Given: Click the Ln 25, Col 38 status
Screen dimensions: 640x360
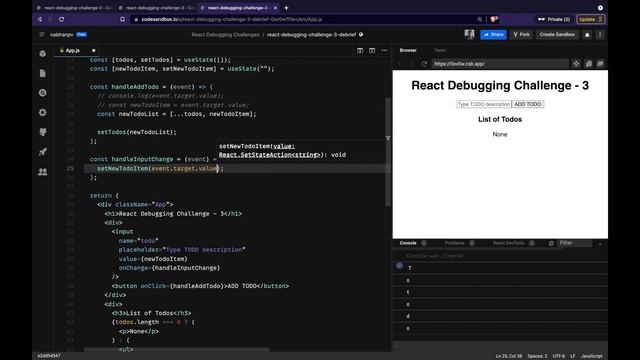Looking at the screenshot, I should [x=509, y=356].
